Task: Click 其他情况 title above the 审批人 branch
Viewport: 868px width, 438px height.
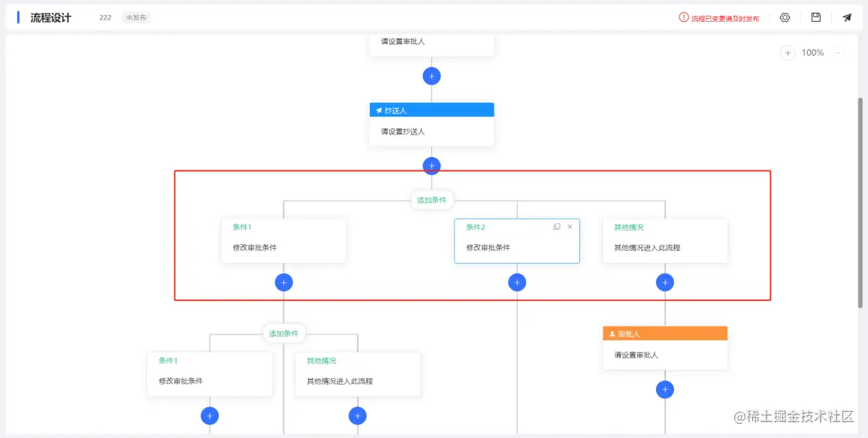Action: pyautogui.click(x=629, y=227)
